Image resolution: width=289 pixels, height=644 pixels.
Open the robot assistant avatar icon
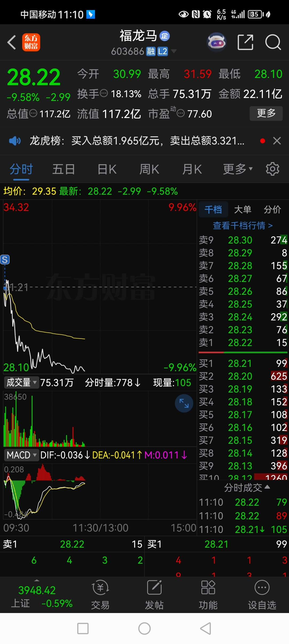tap(217, 42)
